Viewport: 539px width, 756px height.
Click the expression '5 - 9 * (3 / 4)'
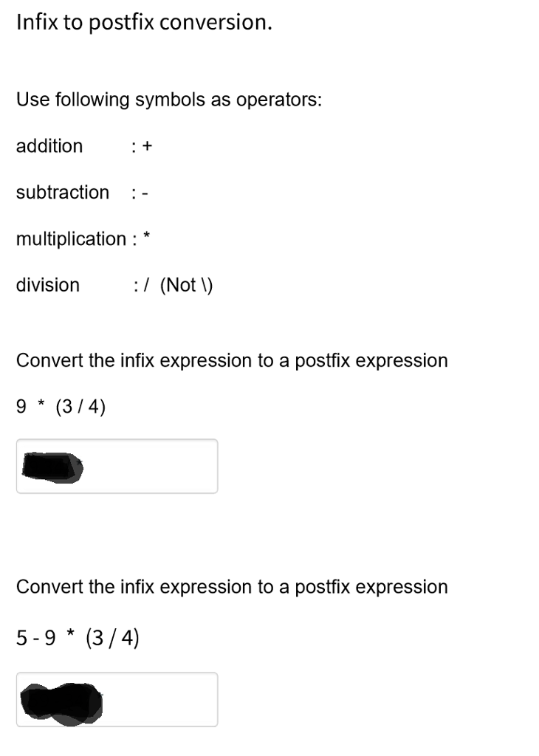[x=78, y=636]
